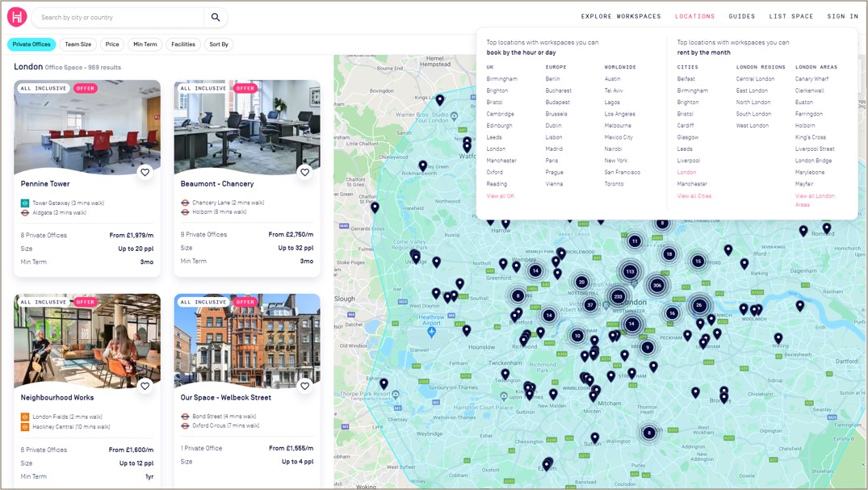Open the Explore Workspaces menu

click(x=621, y=16)
